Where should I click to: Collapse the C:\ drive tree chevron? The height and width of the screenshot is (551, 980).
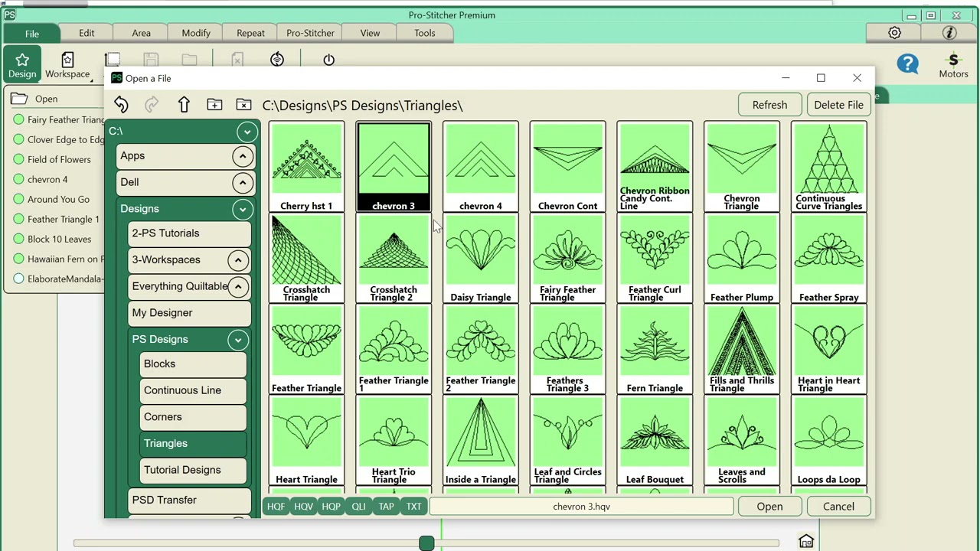tap(247, 132)
